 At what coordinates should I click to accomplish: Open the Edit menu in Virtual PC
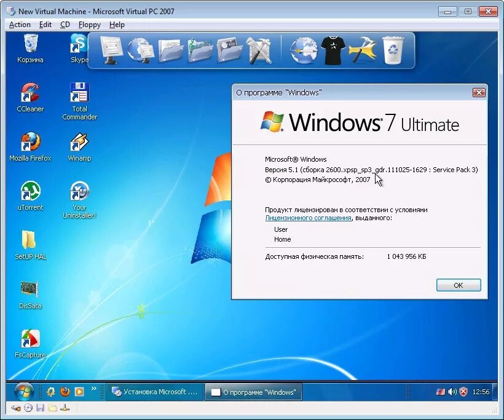(45, 25)
